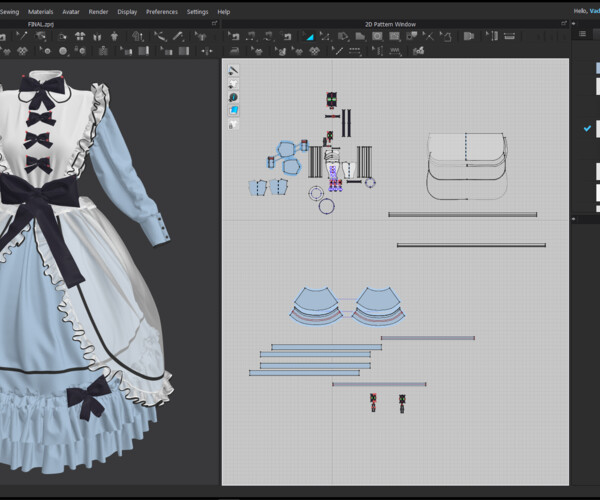Select the 3D Select/Move arrow tool
Image resolution: width=600 pixels, height=500 pixels.
22,36
